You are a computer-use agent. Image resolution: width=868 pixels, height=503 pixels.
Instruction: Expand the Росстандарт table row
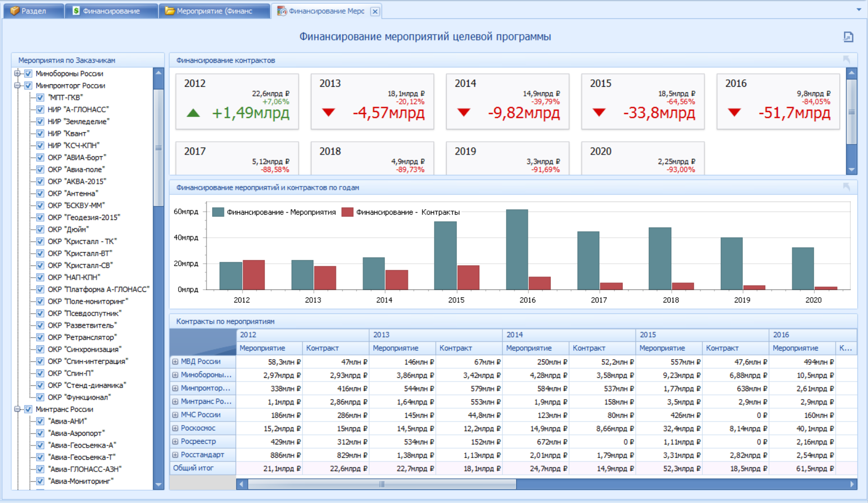point(175,455)
